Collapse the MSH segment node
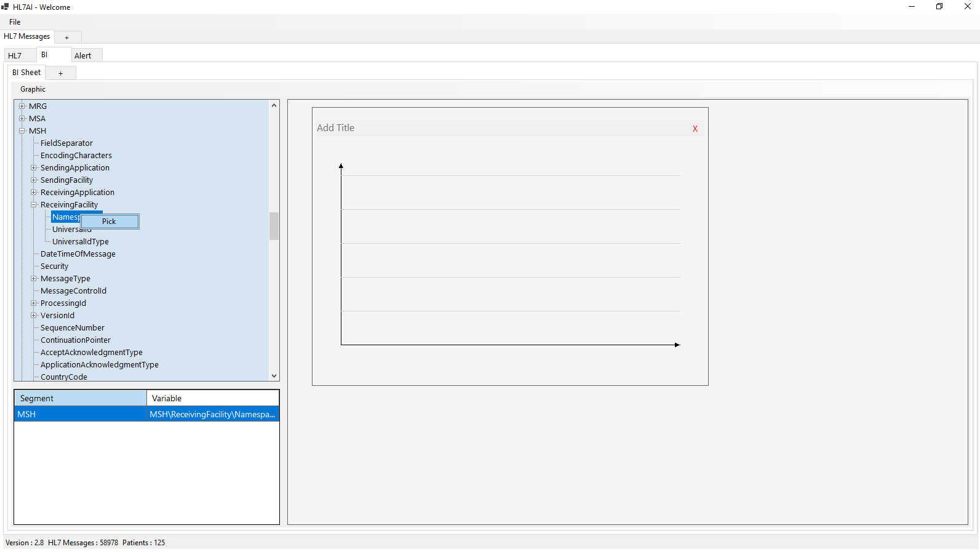 pyautogui.click(x=22, y=131)
